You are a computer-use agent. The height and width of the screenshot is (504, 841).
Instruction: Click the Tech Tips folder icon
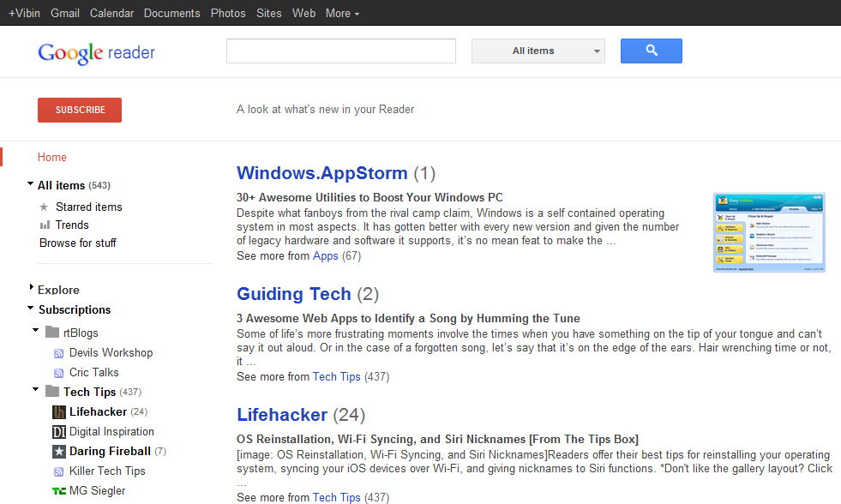pyautogui.click(x=52, y=392)
